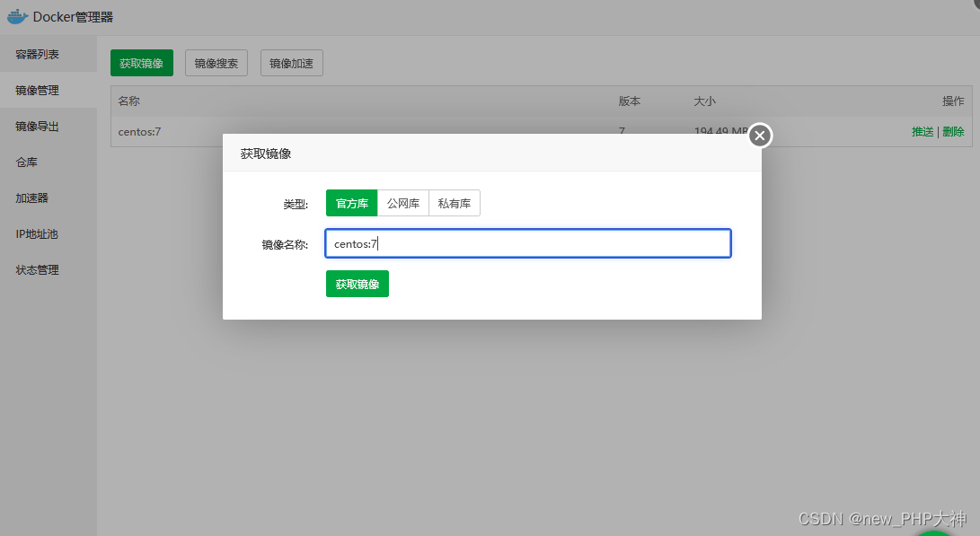Click the 名称 column header

click(x=128, y=101)
